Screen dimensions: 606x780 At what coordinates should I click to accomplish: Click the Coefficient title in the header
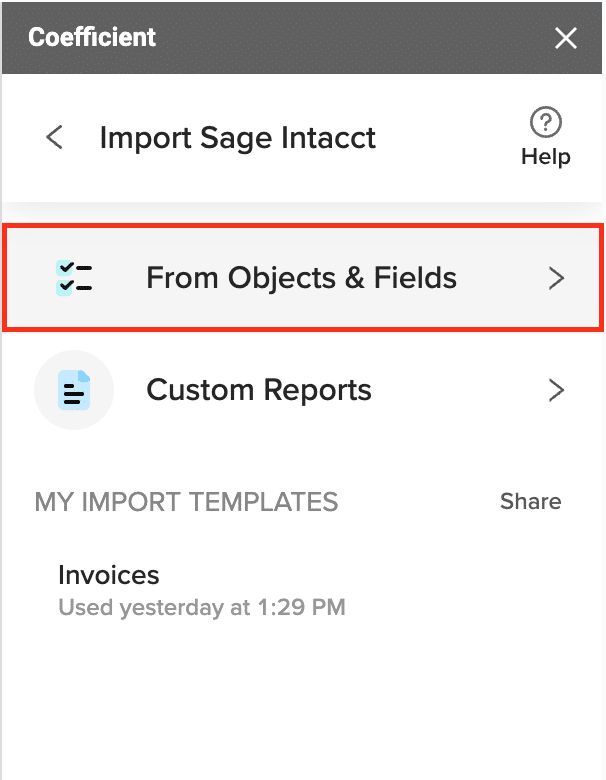(x=92, y=38)
